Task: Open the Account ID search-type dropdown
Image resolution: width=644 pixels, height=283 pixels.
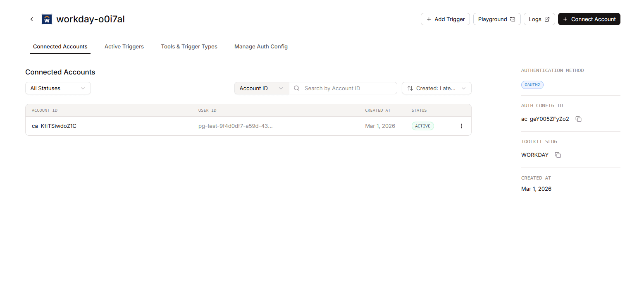Action: pyautogui.click(x=262, y=88)
